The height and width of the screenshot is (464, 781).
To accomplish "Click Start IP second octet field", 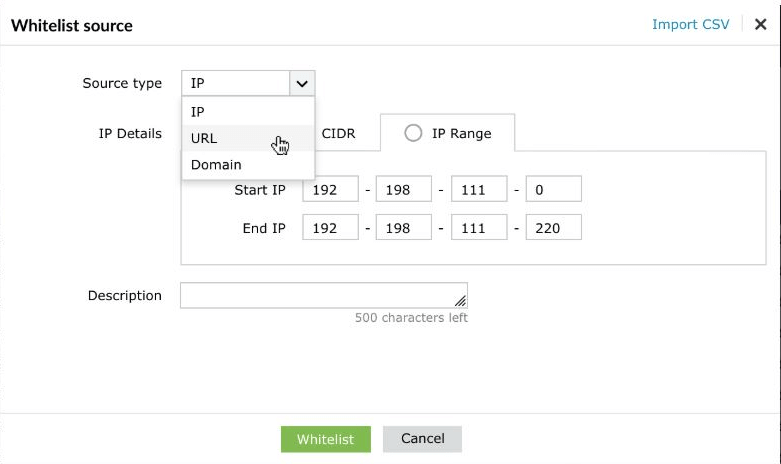I will click(x=403, y=189).
